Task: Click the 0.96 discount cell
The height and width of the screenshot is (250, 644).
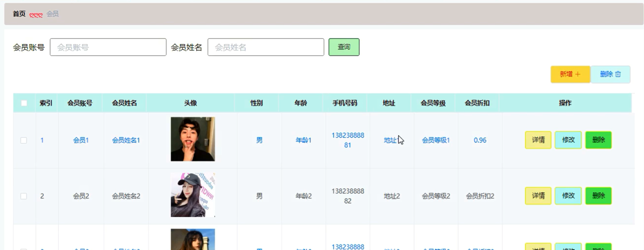Action: (480, 140)
